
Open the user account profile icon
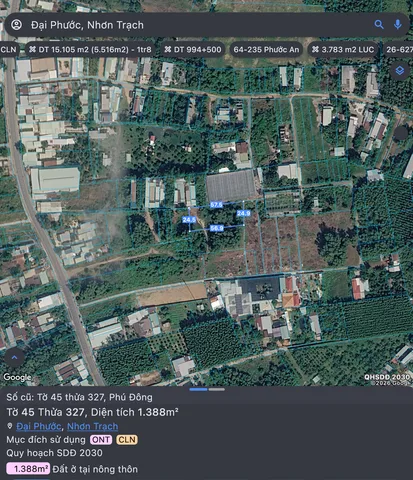(x=16, y=25)
